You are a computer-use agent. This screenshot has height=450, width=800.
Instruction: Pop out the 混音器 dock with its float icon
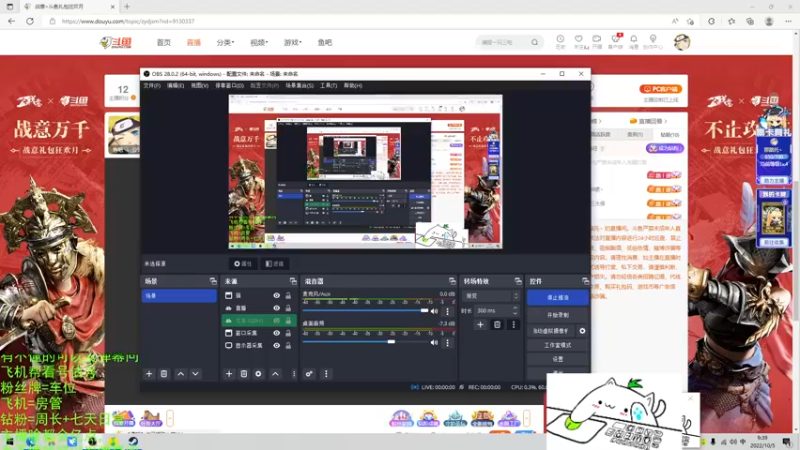[452, 281]
